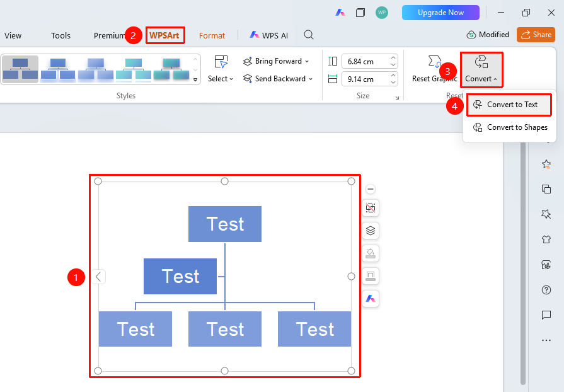Viewport: 564px width, 392px height.
Task: Click the three-dots more icon in sidebar
Action: (546, 340)
